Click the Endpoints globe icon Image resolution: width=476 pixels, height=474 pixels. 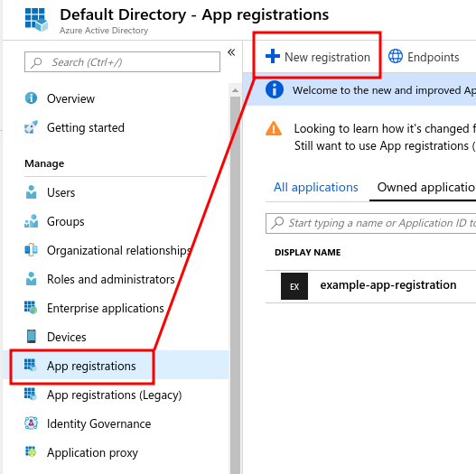tap(396, 56)
